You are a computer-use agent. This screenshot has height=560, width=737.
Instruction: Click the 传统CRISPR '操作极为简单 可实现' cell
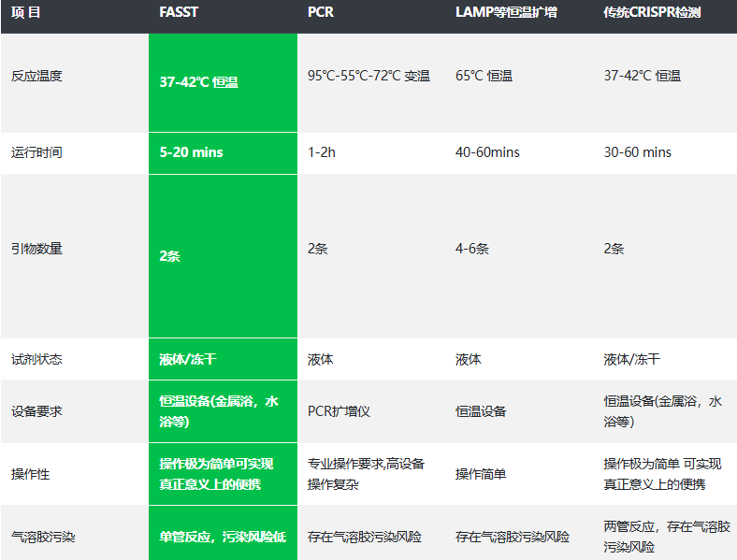[x=662, y=474]
